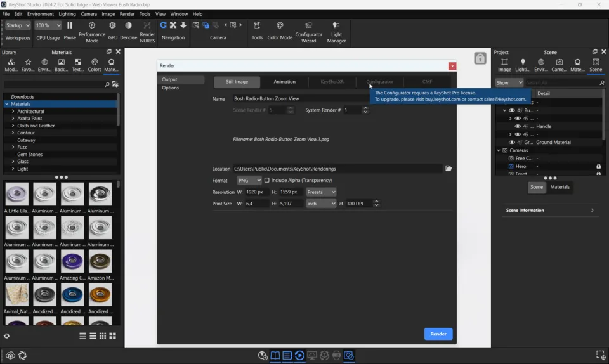This screenshot has width=609, height=364.
Task: Select the Pan navigation tool
Action: tap(173, 25)
